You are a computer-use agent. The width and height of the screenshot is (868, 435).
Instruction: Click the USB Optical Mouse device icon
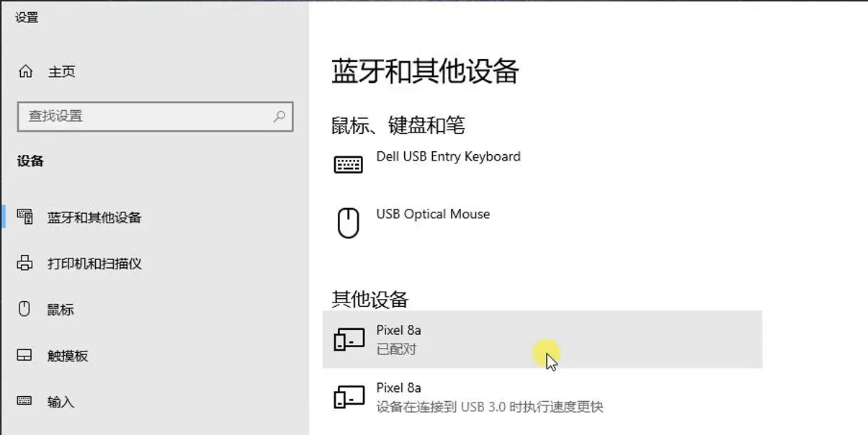tap(349, 223)
